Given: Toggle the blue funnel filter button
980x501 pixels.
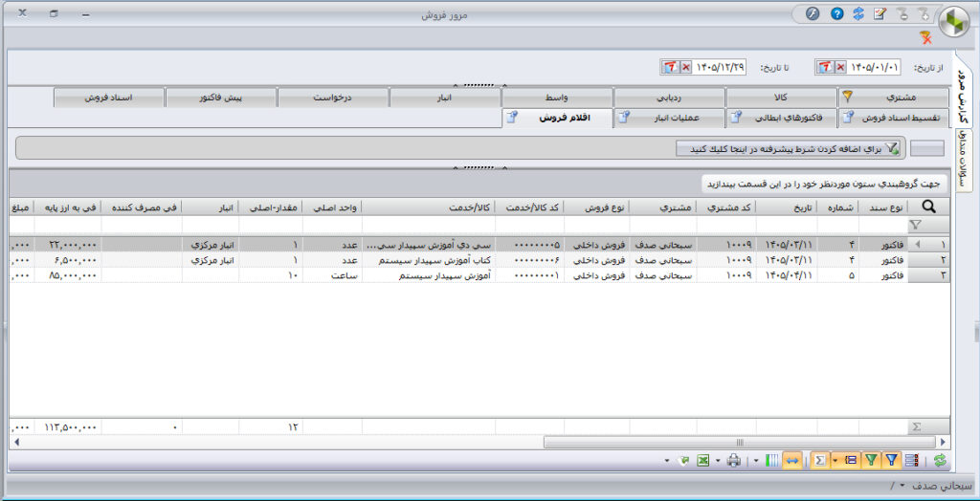Looking at the screenshot, I should pyautogui.click(x=891, y=461).
